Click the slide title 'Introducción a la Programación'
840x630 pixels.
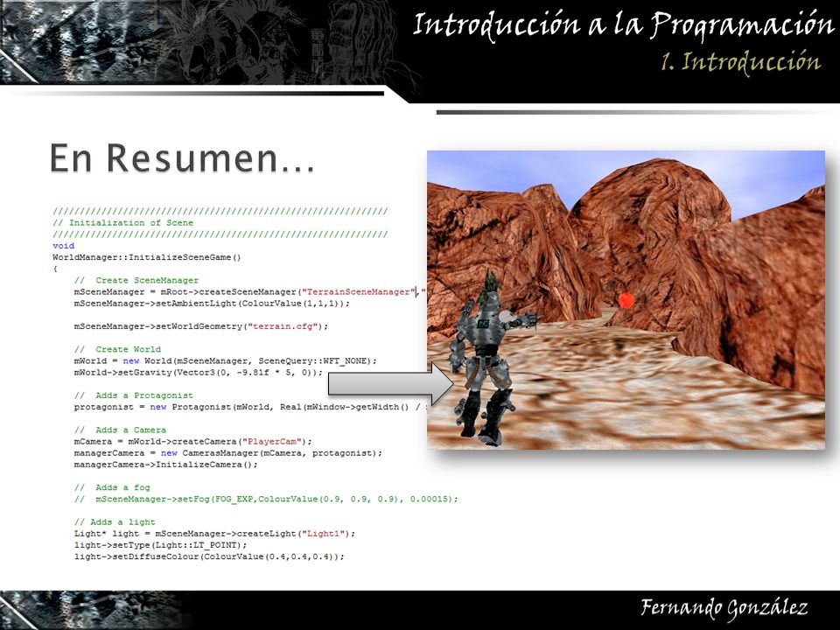pos(622,24)
